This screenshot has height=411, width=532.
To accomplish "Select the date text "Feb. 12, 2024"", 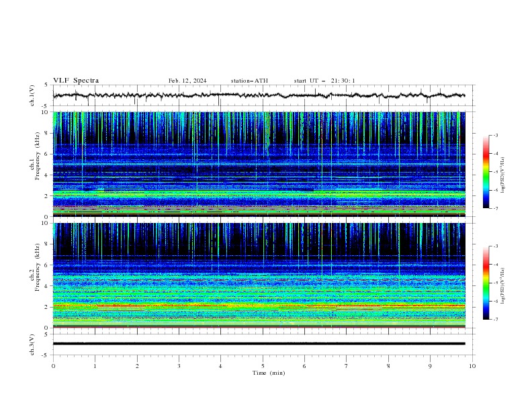I will [x=187, y=81].
